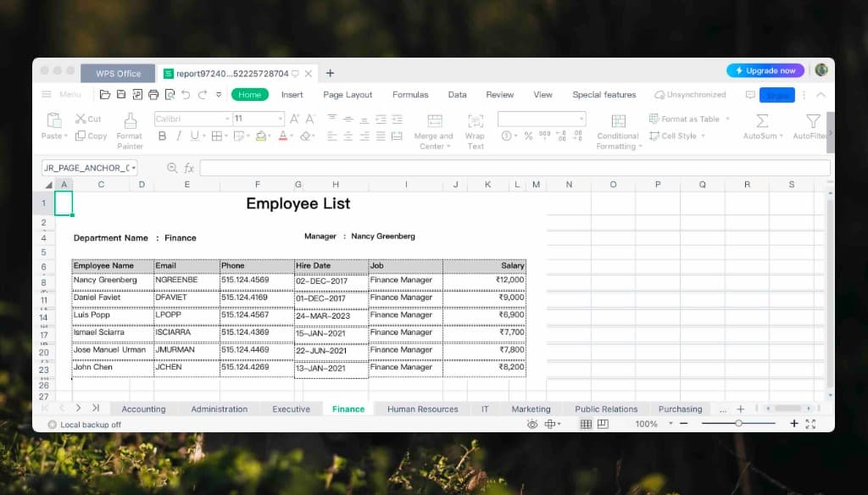Image resolution: width=868 pixels, height=495 pixels.
Task: Expand Cell Style dropdown
Action: [x=703, y=136]
